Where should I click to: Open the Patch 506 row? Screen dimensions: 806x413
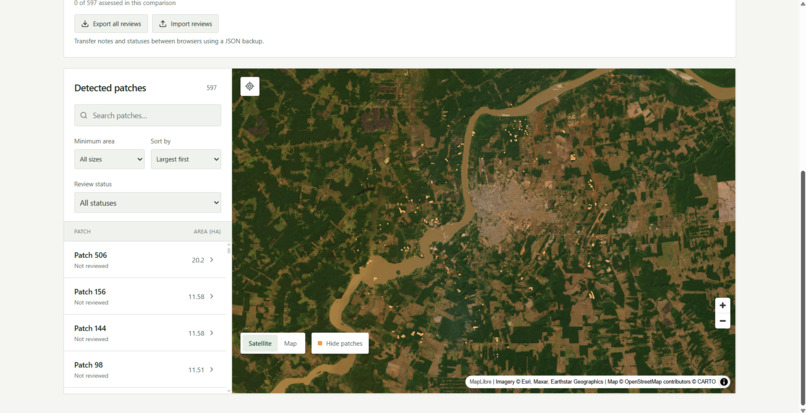[144, 260]
